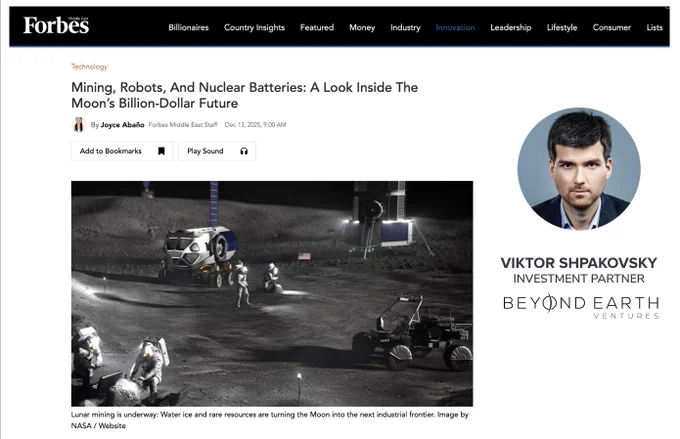Click the Technology category link
This screenshot has height=439, width=680.
point(89,66)
